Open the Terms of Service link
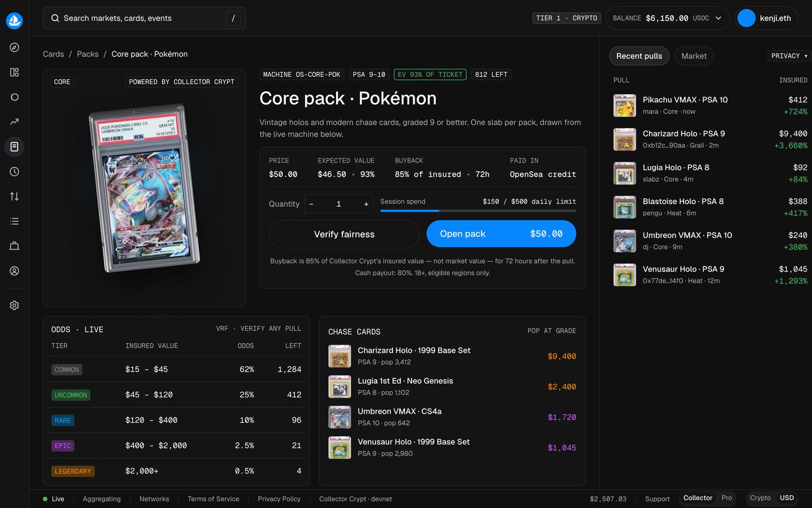 coord(213,499)
